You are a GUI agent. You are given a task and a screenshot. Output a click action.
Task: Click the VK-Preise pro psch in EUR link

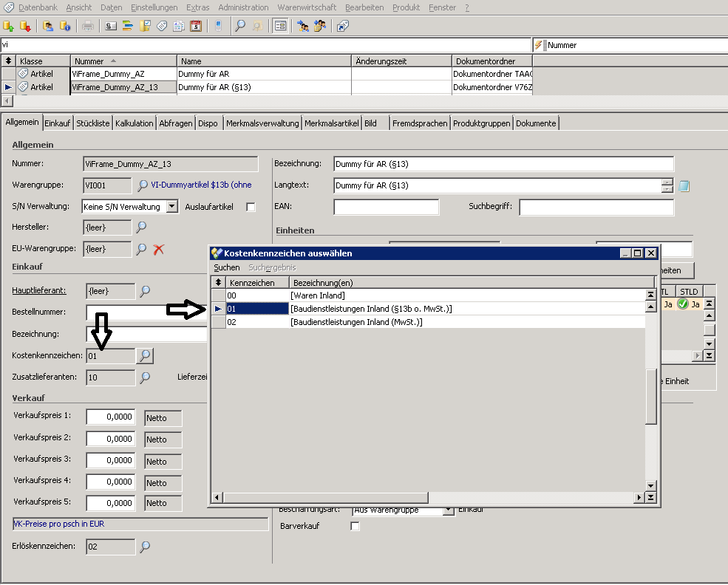click(x=59, y=524)
